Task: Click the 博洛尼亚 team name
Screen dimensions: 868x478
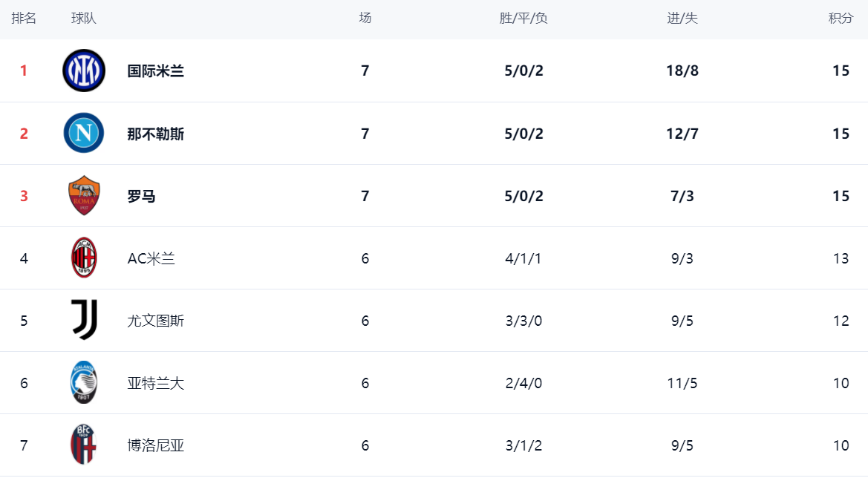Action: [156, 445]
